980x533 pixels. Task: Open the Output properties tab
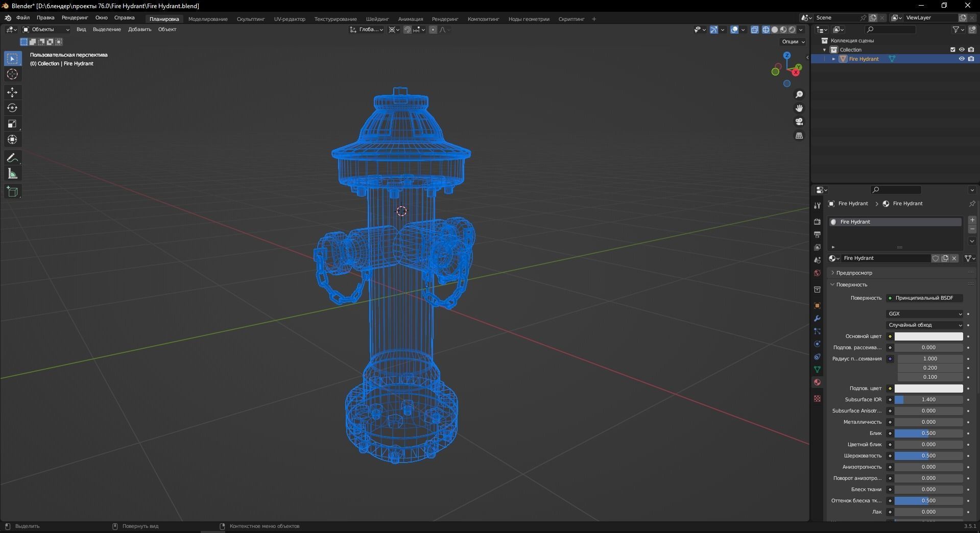(x=817, y=234)
